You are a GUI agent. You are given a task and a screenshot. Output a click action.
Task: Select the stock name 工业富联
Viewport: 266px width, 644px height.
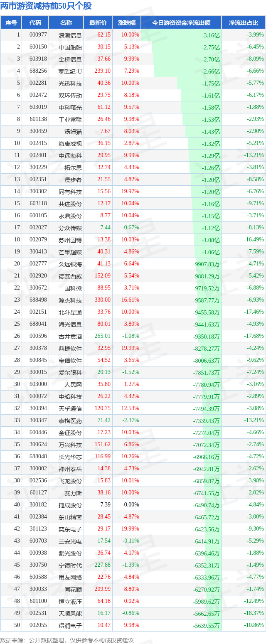coord(70,120)
